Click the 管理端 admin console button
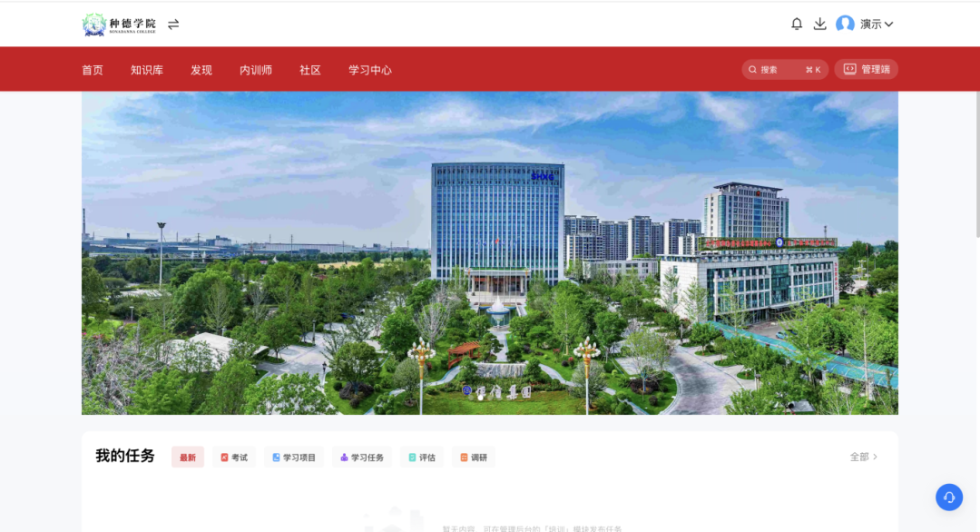Viewport: 980px width, 532px height. pos(867,70)
